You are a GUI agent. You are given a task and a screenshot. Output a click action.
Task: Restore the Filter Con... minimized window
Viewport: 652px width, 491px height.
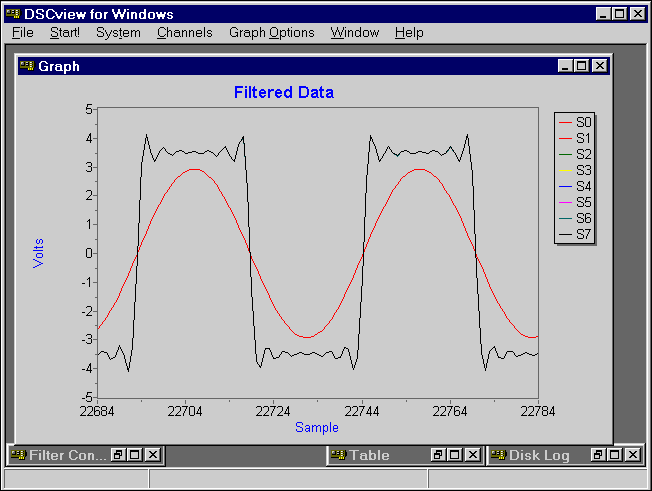click(119, 455)
